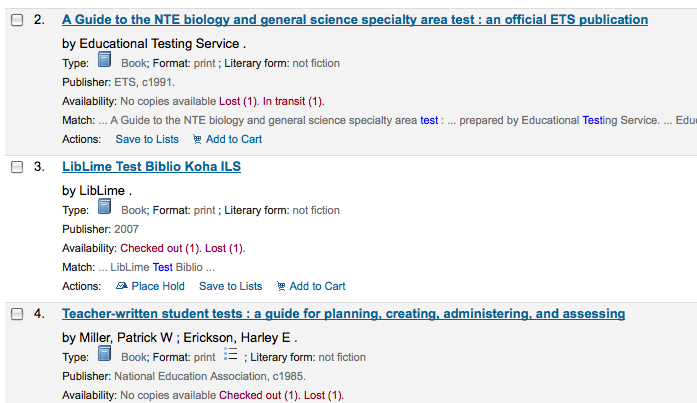Click the book icon under LibLime entry
The height and width of the screenshot is (403, 697).
(105, 209)
